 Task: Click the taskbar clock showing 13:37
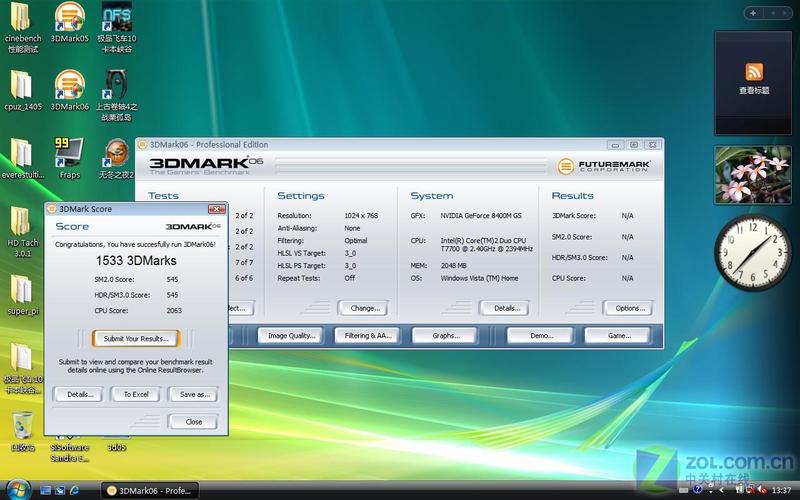(781, 490)
